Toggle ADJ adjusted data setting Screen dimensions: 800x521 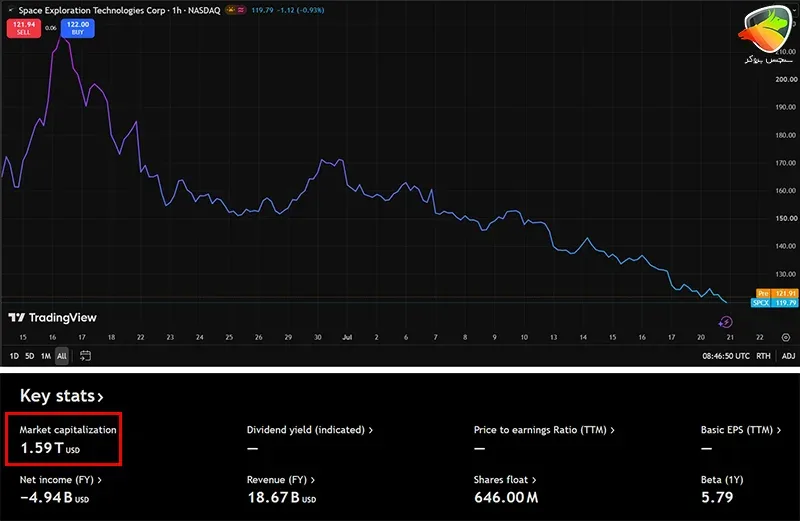click(788, 356)
